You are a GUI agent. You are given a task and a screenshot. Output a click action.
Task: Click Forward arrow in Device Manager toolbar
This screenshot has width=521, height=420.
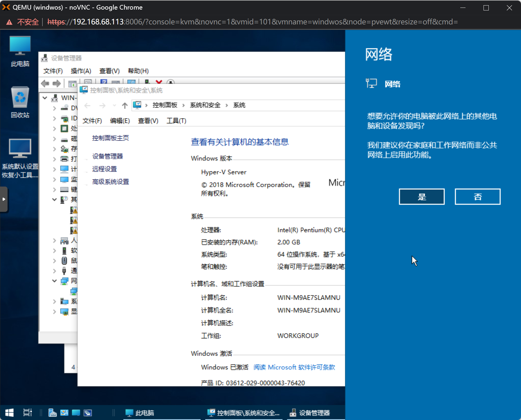tap(57, 84)
